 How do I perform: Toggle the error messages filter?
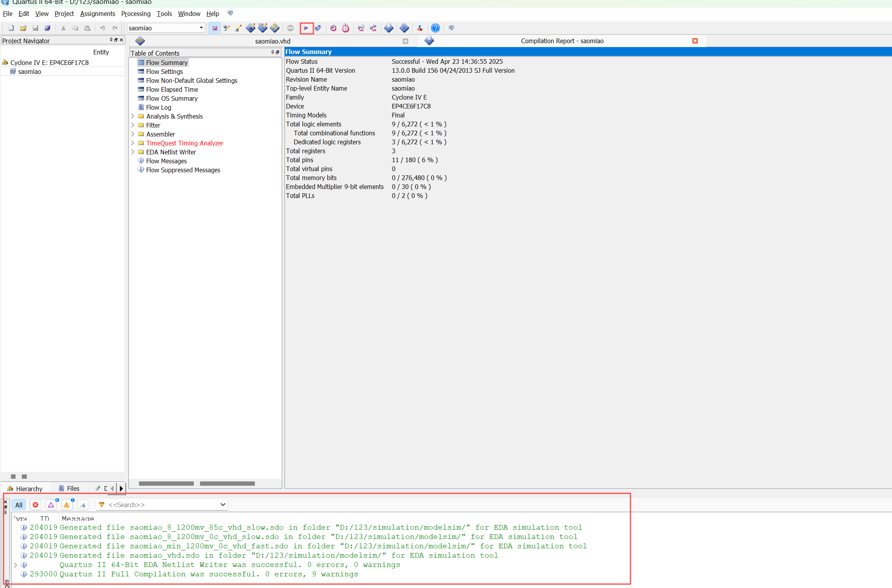pos(35,505)
